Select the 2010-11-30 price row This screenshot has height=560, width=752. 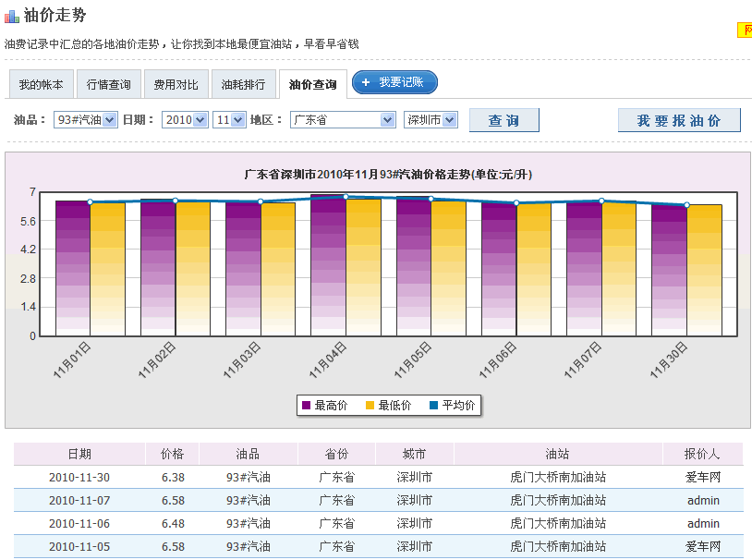pyautogui.click(x=370, y=477)
